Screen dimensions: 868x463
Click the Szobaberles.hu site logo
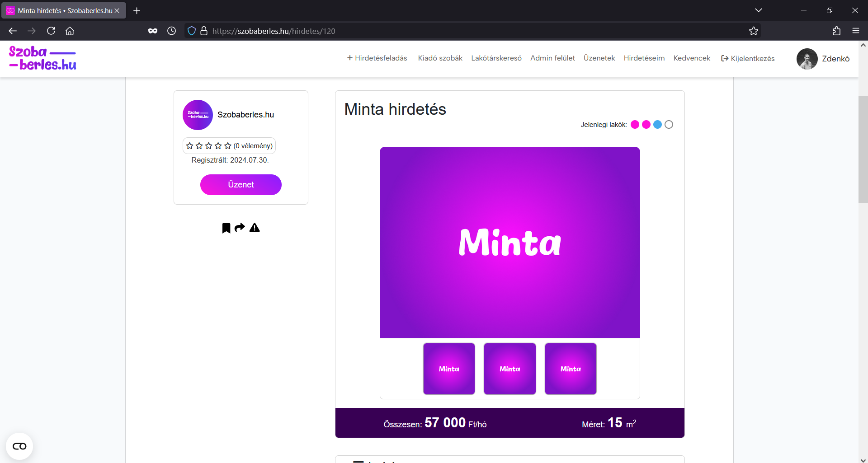pyautogui.click(x=42, y=58)
